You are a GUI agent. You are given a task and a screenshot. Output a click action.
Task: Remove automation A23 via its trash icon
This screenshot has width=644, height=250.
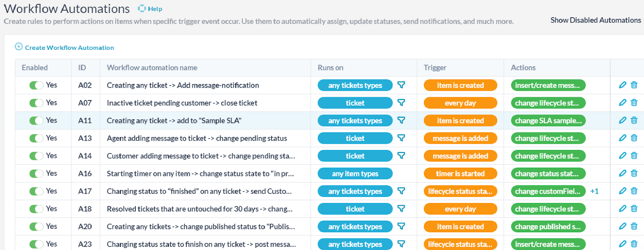tap(634, 244)
